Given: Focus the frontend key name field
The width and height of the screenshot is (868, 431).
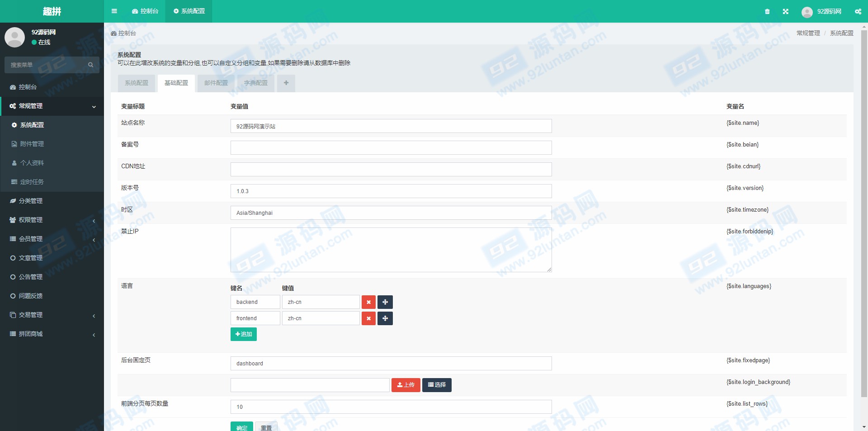Looking at the screenshot, I should pyautogui.click(x=255, y=318).
